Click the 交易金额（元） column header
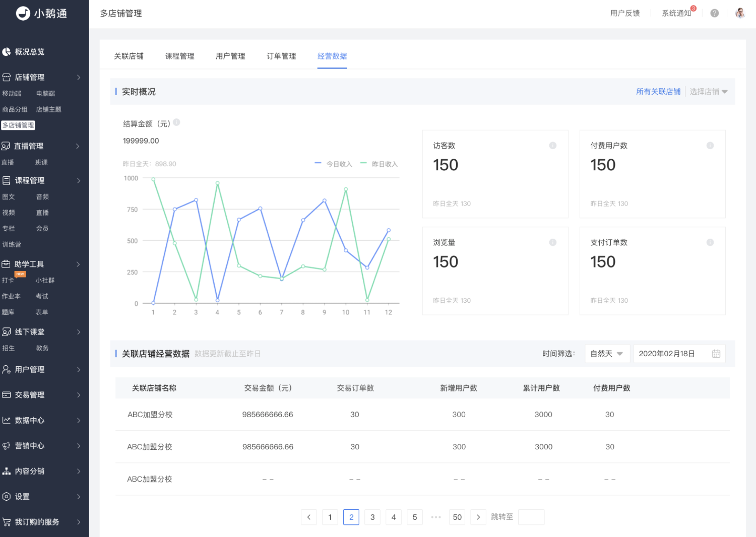756x537 pixels. (x=268, y=388)
